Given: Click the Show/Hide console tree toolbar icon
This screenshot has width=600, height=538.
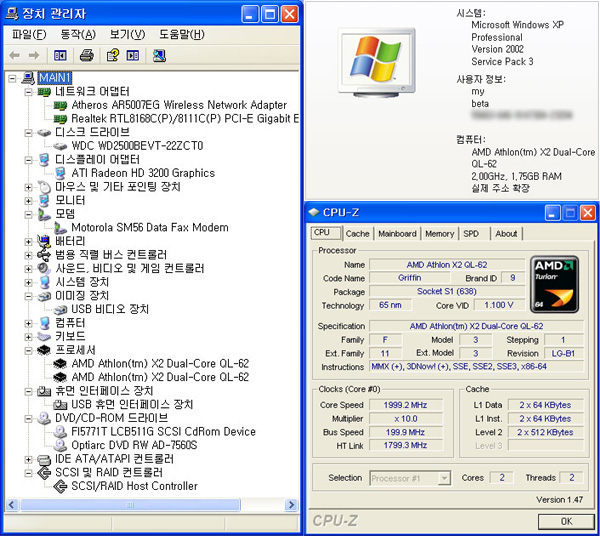Looking at the screenshot, I should 60,56.
